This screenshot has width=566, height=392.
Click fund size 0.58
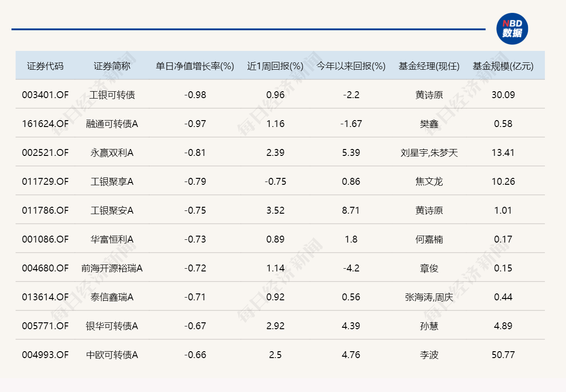[x=503, y=124]
